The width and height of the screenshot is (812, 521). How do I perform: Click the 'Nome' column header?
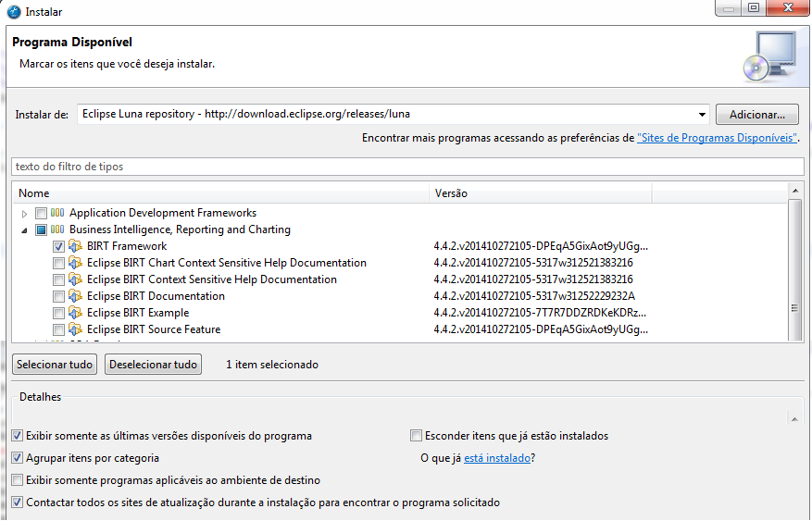tap(220, 193)
